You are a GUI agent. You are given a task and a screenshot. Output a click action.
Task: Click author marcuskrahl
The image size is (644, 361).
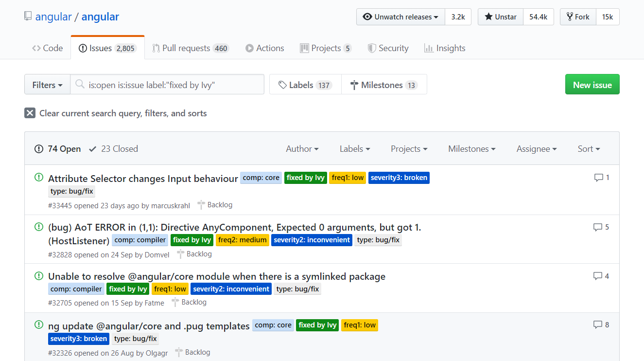(x=171, y=205)
